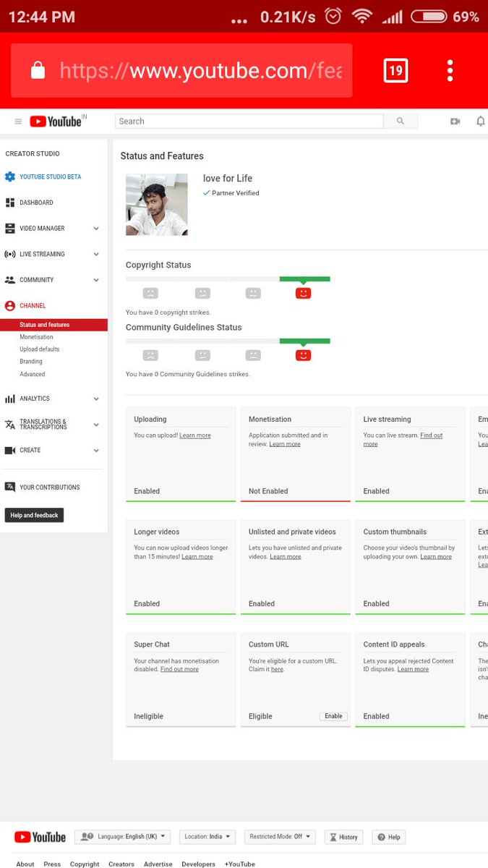This screenshot has height=868, width=488.
Task: Click Learn more in Custom thumbnails card
Action: pyautogui.click(x=436, y=557)
